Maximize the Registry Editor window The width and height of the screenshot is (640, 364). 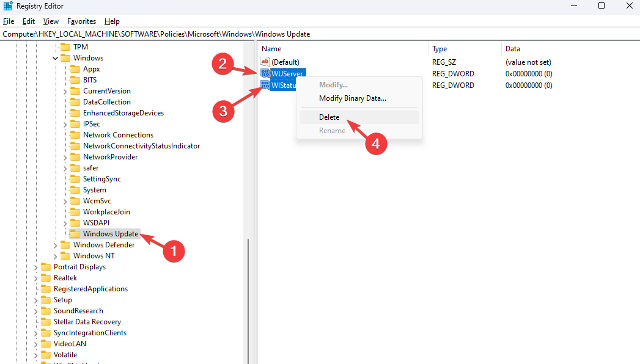(601, 5)
